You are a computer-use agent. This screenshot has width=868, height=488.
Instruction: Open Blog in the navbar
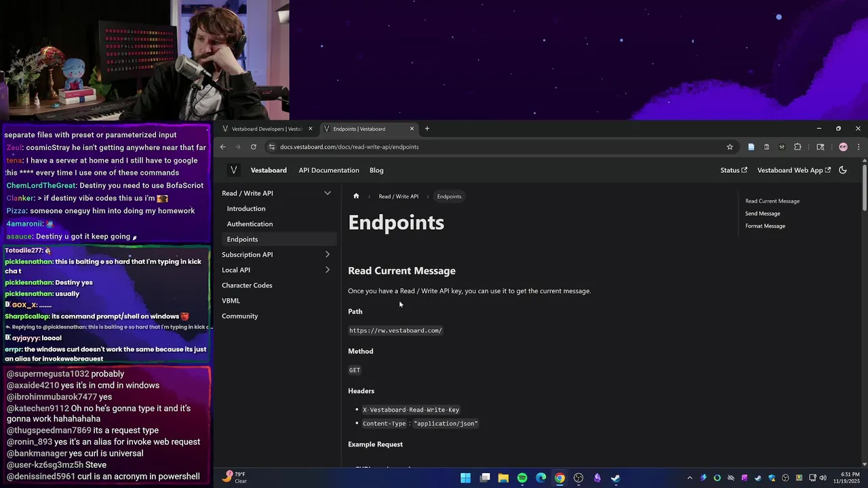(x=376, y=170)
